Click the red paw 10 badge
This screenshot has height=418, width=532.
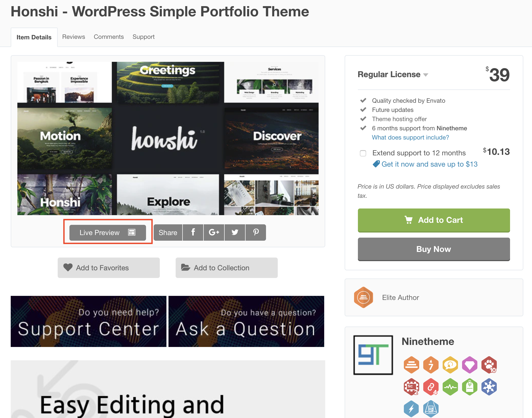[489, 365]
